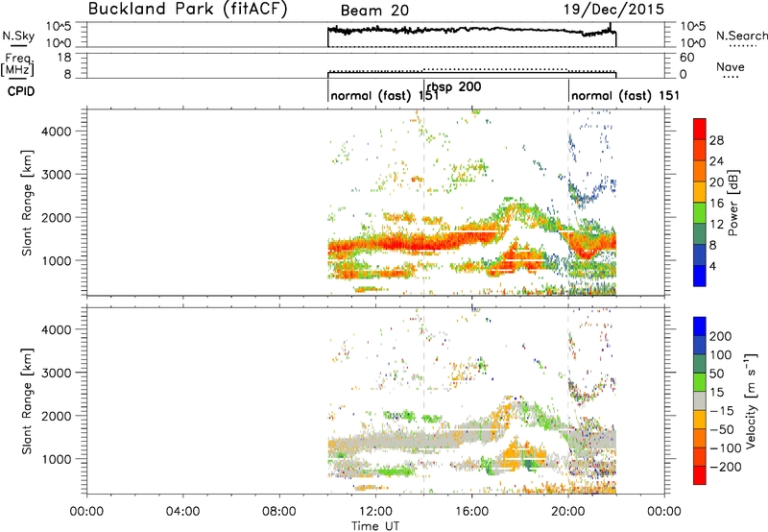The width and height of the screenshot is (768, 532).
Task: Click the "Beam 20" label
Action: coord(374,11)
